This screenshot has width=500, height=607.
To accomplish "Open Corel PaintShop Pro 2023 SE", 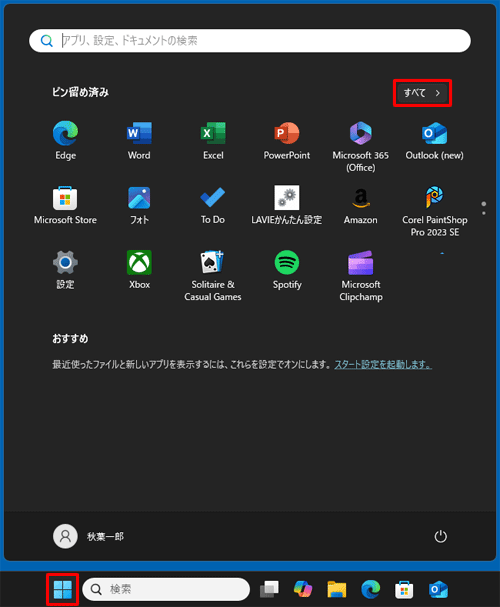I will tap(434, 211).
